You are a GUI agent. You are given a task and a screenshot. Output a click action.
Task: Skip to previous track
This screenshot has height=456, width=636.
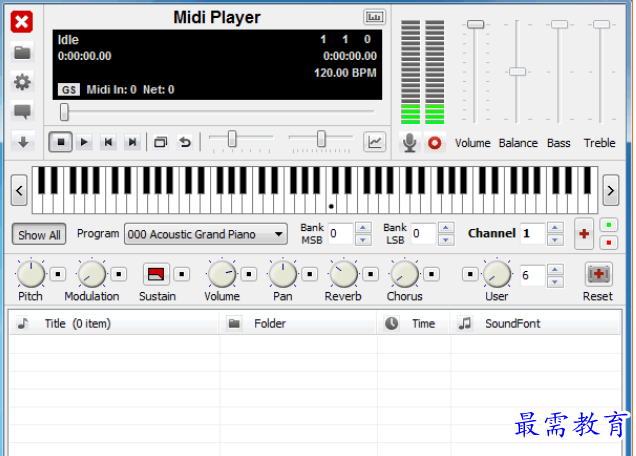pos(108,142)
